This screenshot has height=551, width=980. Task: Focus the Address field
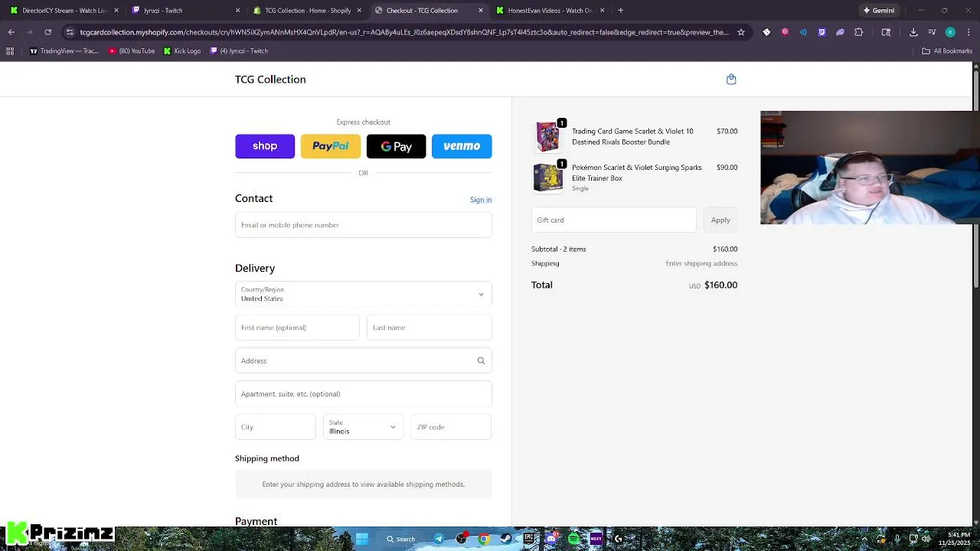coord(363,360)
